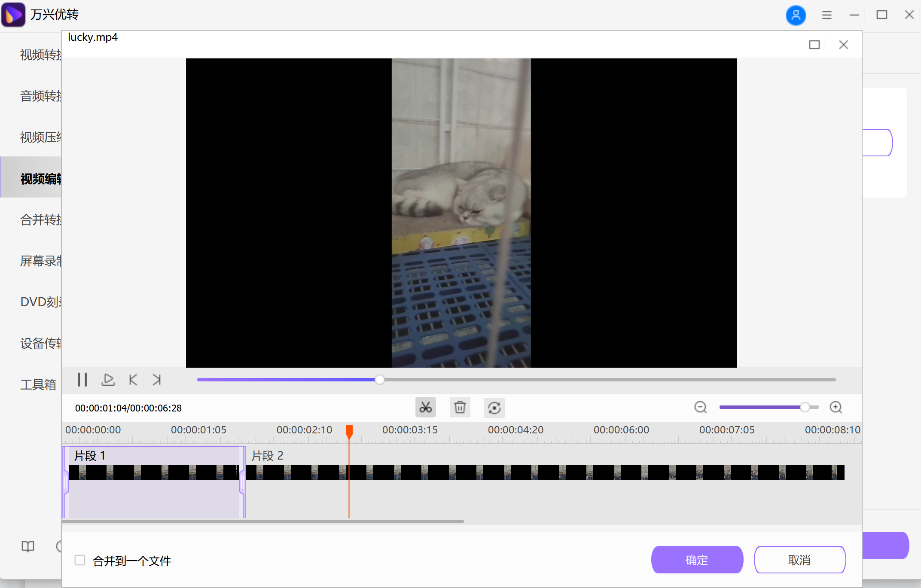Image resolution: width=921 pixels, height=588 pixels.
Task: Click the play selected segment icon
Action: [108, 380]
